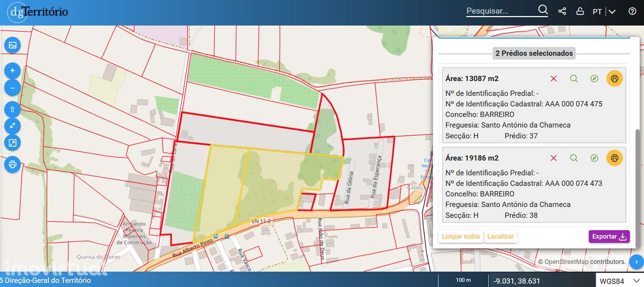Click the coordinates readout '-9.031, 38.631'
This screenshot has height=287, width=644.
[x=517, y=281]
